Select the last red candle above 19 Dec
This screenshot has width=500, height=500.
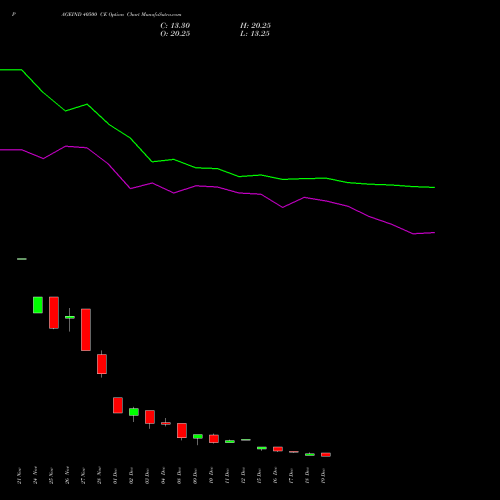[326, 455]
